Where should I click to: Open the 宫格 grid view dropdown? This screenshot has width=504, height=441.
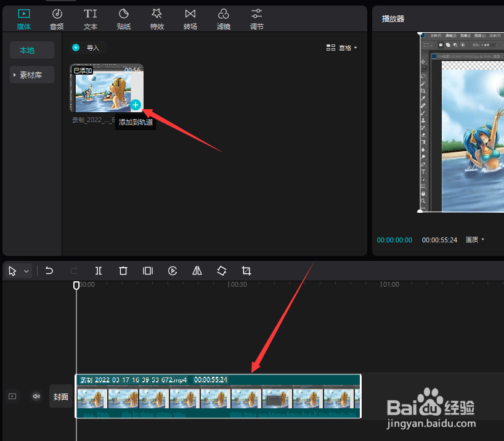click(x=342, y=48)
